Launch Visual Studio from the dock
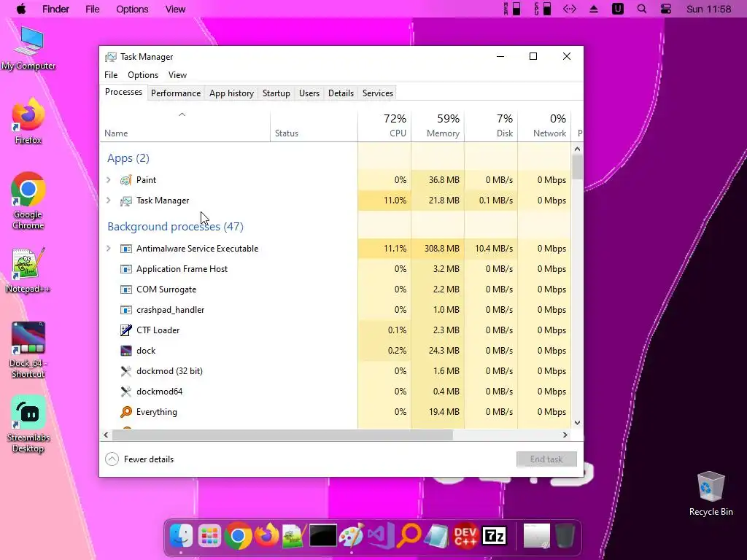Image resolution: width=747 pixels, height=560 pixels. pos(380,536)
